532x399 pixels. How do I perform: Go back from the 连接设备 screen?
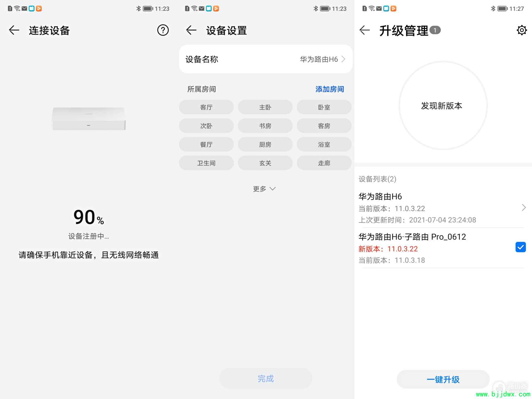(14, 30)
